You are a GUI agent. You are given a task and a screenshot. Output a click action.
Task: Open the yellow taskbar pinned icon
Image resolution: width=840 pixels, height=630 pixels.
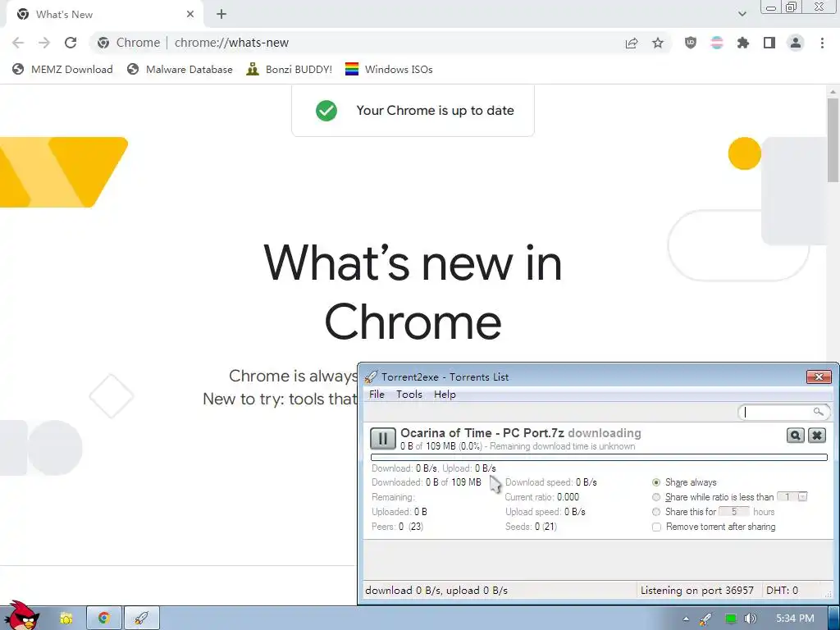(x=66, y=619)
